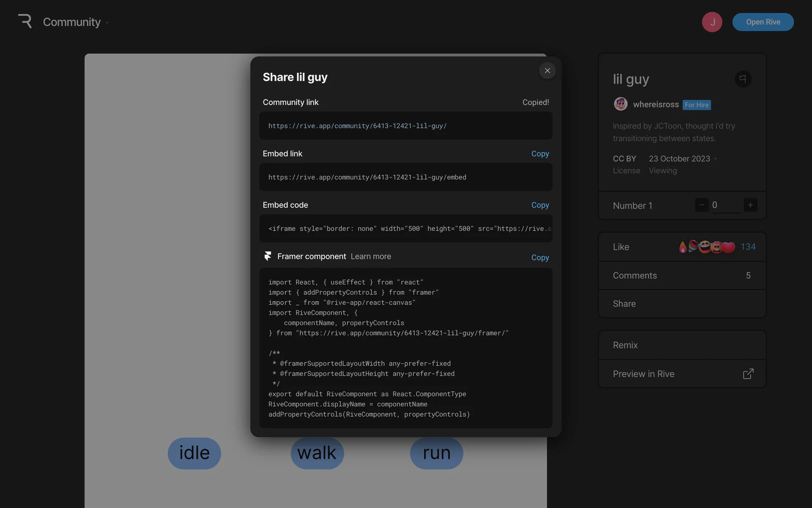The width and height of the screenshot is (812, 508).
Task: Open the user avatar J menu
Action: (x=712, y=22)
